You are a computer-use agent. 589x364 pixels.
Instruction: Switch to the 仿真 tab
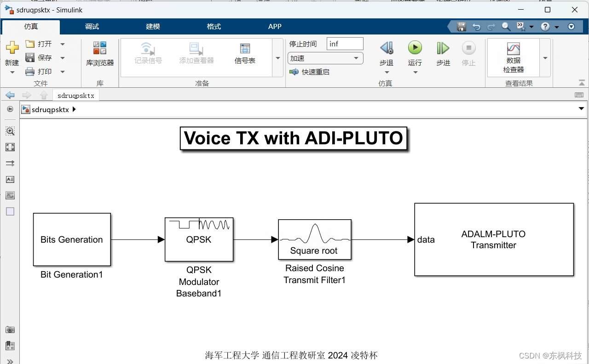31,27
